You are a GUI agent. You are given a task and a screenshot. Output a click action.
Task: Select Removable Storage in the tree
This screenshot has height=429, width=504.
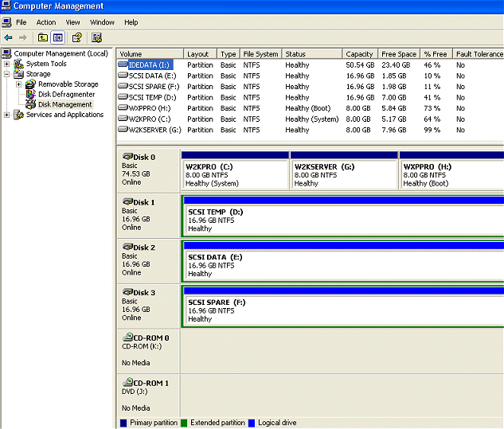68,84
